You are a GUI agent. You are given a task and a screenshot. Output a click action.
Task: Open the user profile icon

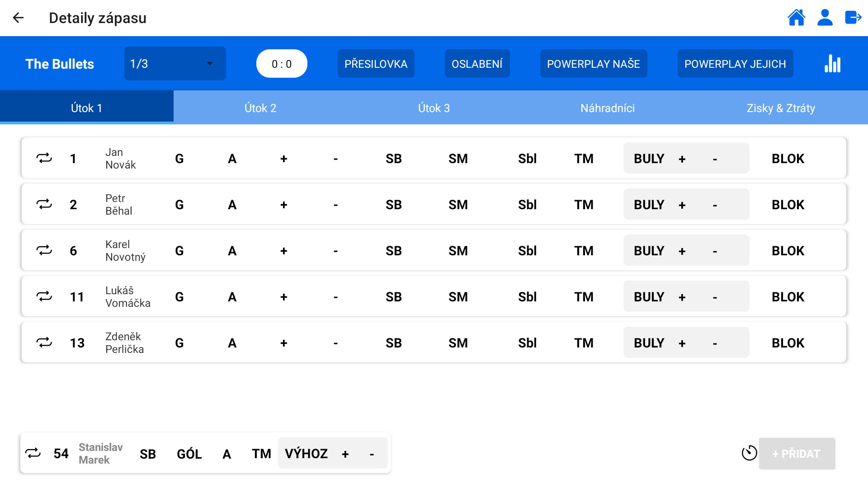pyautogui.click(x=825, y=18)
